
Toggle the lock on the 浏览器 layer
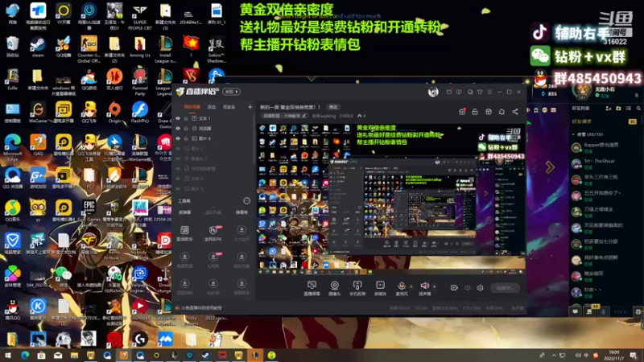(x=186, y=129)
